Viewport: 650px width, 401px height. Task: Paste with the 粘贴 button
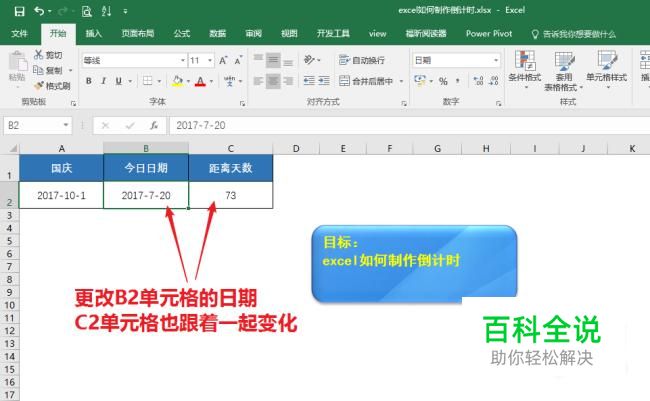pos(17,68)
